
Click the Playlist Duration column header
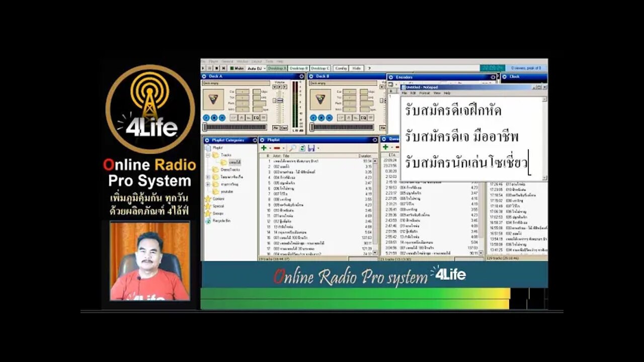(365, 156)
